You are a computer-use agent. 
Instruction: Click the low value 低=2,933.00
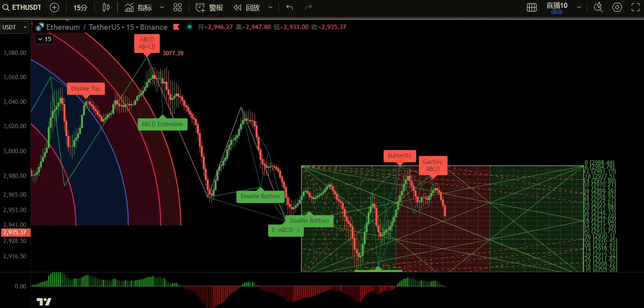coord(291,27)
